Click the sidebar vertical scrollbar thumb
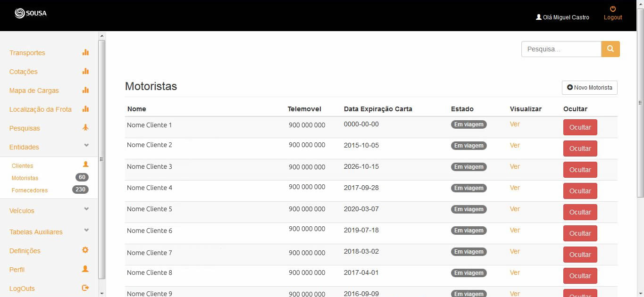 pos(101,159)
